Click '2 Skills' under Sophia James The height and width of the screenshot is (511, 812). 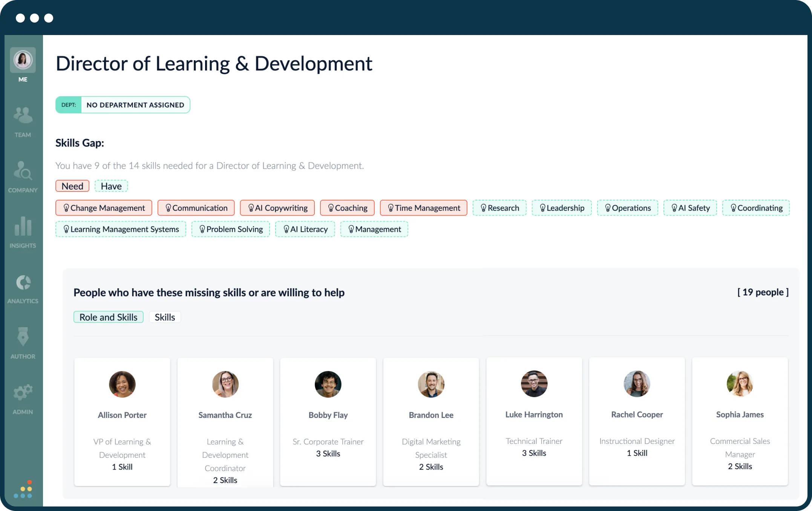click(740, 467)
